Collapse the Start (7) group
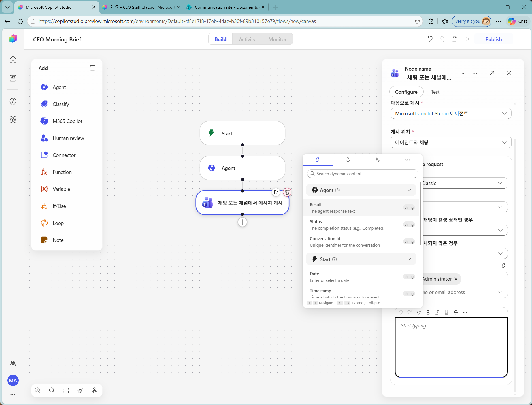Screen dimensions: 532x405 (x=361, y=259)
